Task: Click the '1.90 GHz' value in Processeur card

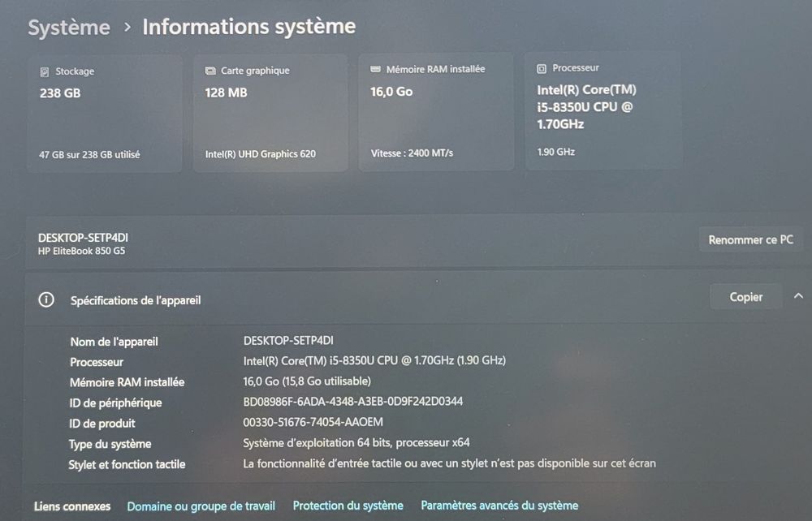Action: [x=555, y=152]
